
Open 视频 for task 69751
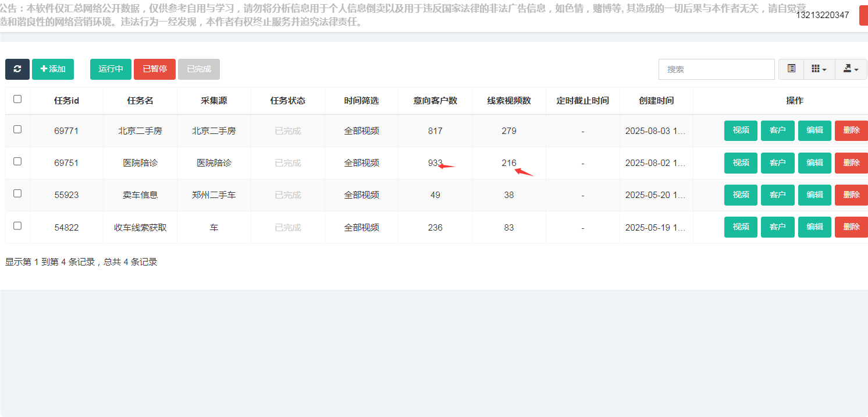click(x=741, y=163)
